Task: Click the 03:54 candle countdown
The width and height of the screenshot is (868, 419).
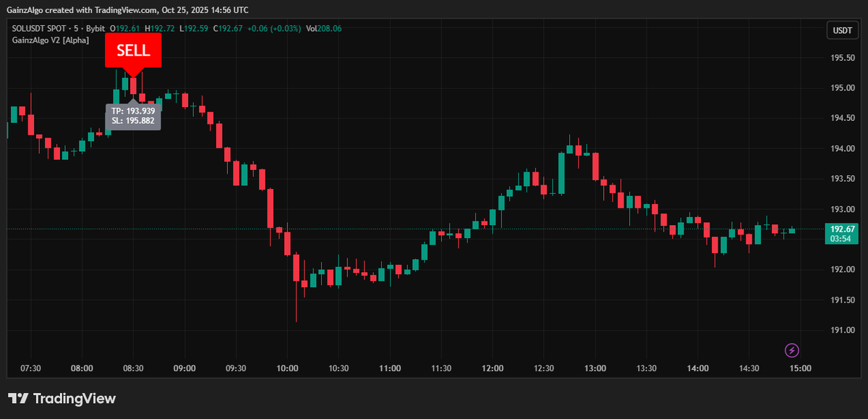Action: [x=841, y=239]
